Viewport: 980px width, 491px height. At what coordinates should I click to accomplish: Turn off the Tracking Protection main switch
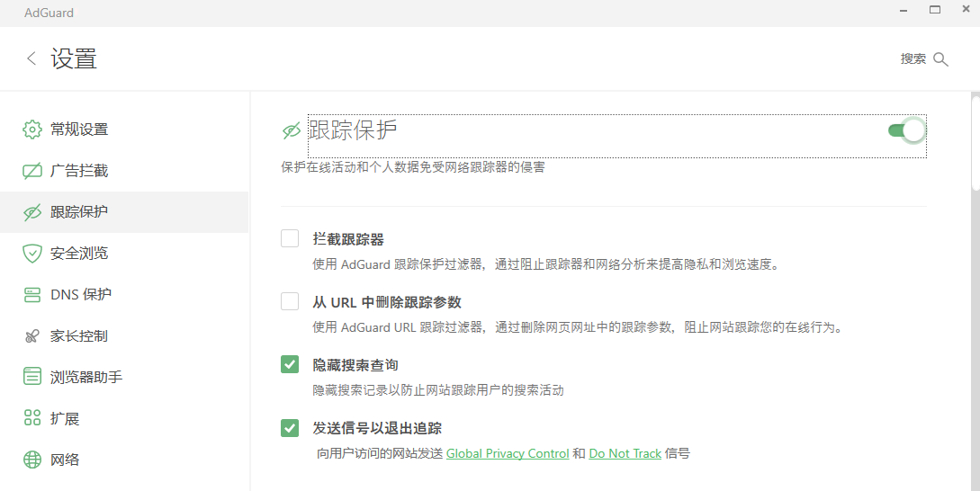click(906, 130)
